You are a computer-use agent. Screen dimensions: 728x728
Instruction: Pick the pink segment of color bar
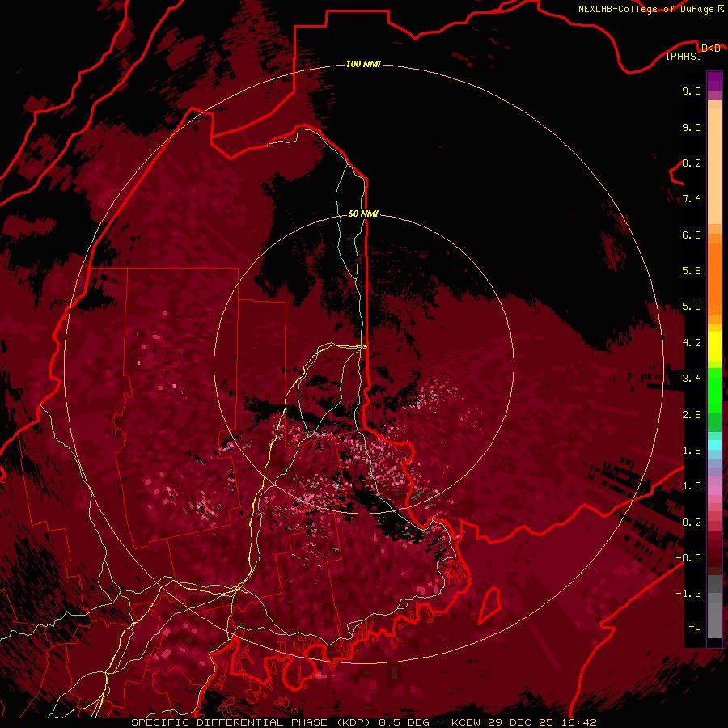[714, 490]
